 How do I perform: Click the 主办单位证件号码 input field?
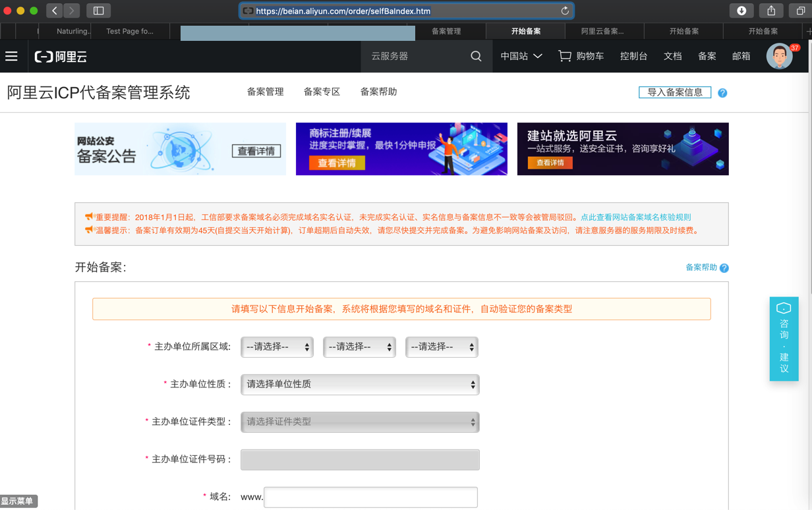coord(360,460)
